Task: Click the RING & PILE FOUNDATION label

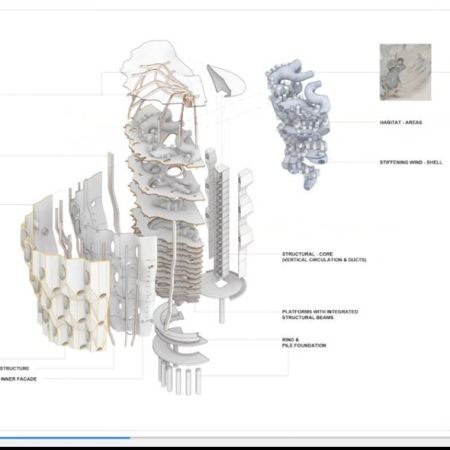Action: (x=304, y=342)
